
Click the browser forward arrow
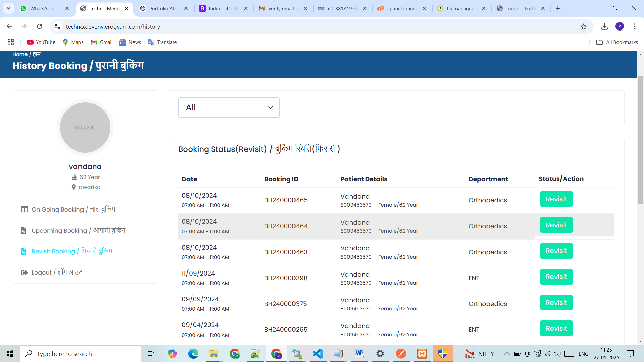click(x=24, y=26)
